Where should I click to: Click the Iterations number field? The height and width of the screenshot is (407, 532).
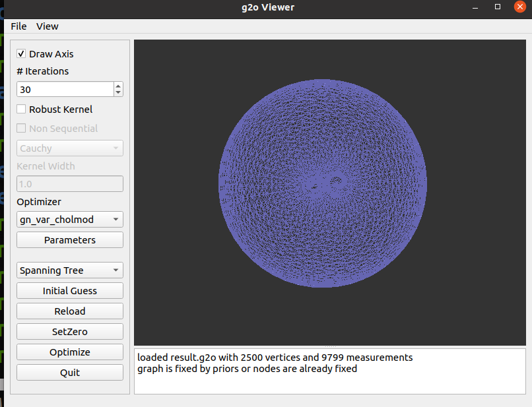pos(65,89)
